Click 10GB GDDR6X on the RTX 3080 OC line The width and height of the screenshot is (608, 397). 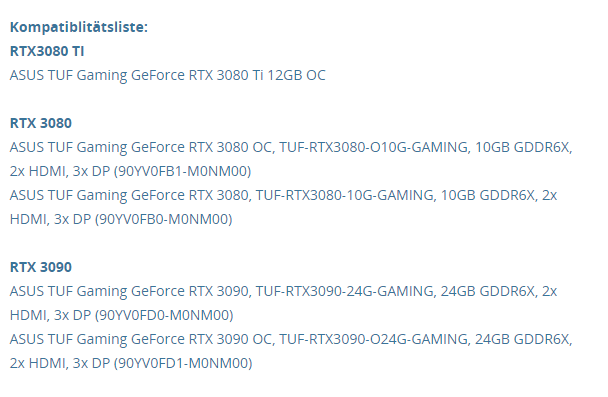522,147
